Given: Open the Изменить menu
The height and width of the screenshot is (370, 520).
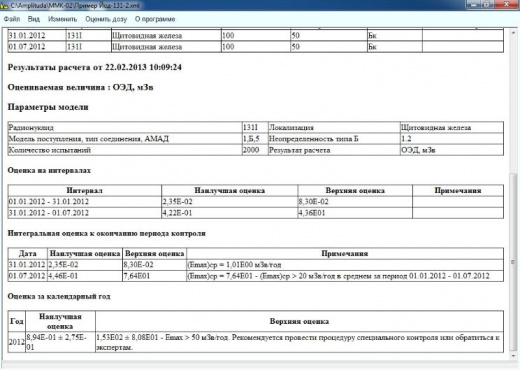Looking at the screenshot, I should [63, 19].
